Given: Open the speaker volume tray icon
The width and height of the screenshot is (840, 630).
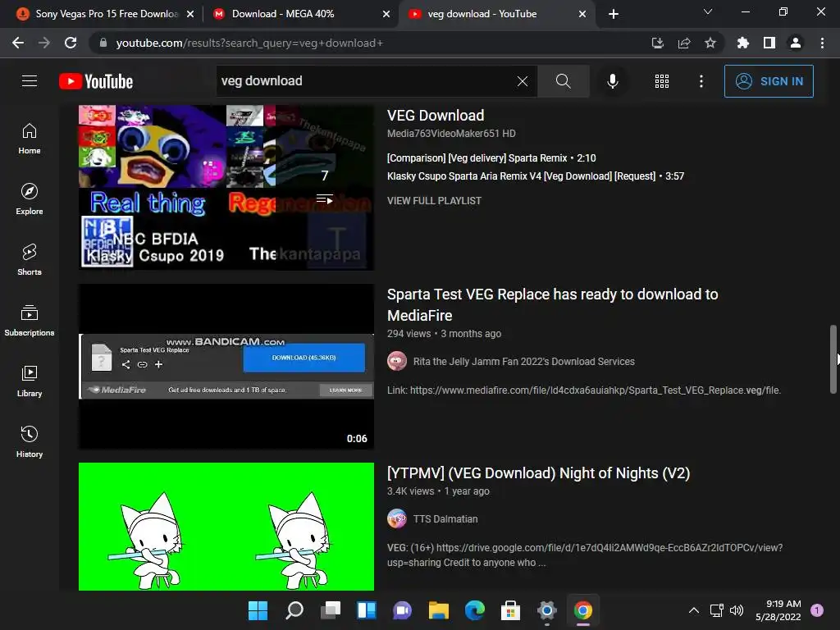Looking at the screenshot, I should pyautogui.click(x=737, y=610).
